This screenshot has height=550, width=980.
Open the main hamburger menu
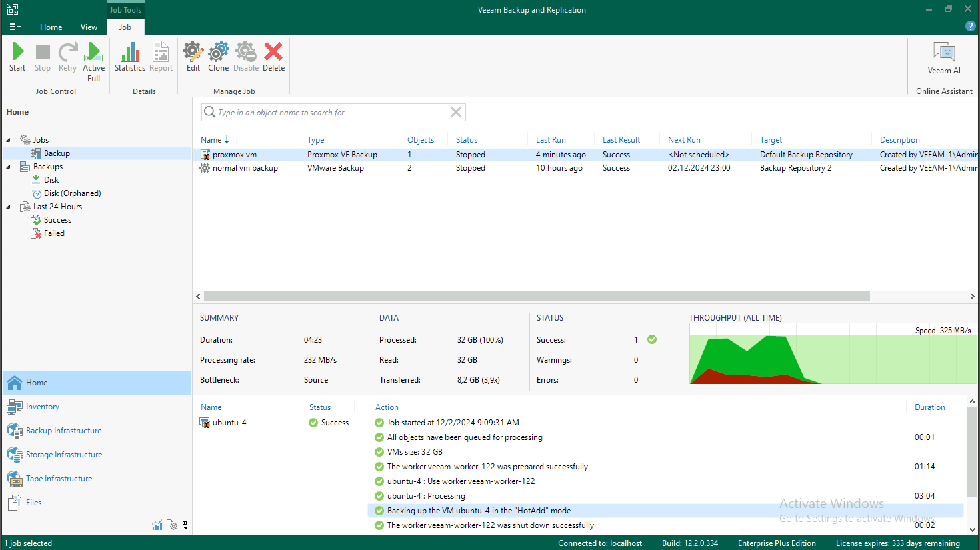click(14, 27)
